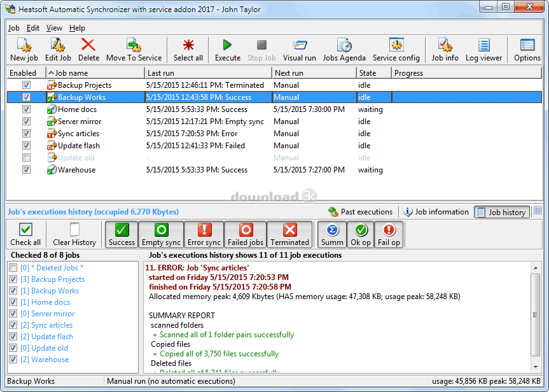Click the Check all button
This screenshot has width=549, height=392.
pyautogui.click(x=25, y=234)
